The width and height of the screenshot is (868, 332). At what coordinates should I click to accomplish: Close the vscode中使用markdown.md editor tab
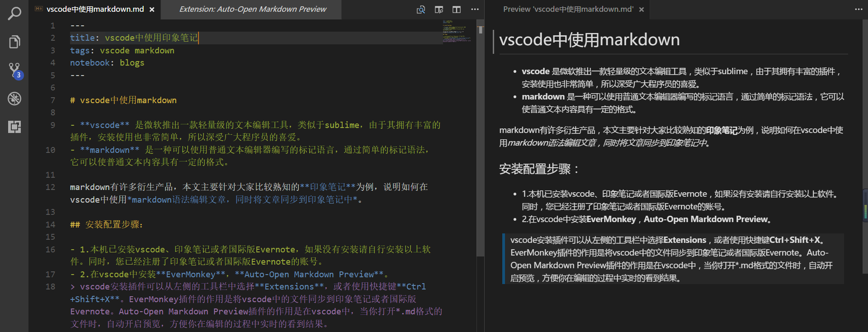click(152, 9)
